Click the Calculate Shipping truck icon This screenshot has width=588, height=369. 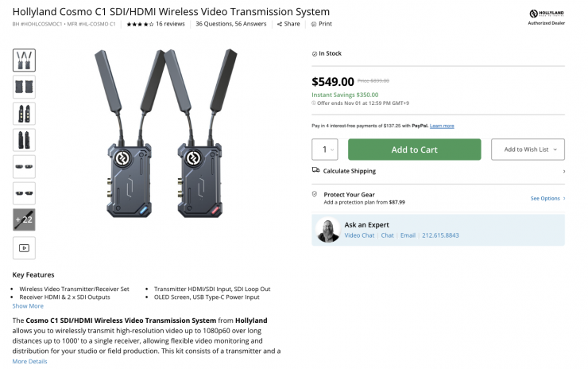315,171
